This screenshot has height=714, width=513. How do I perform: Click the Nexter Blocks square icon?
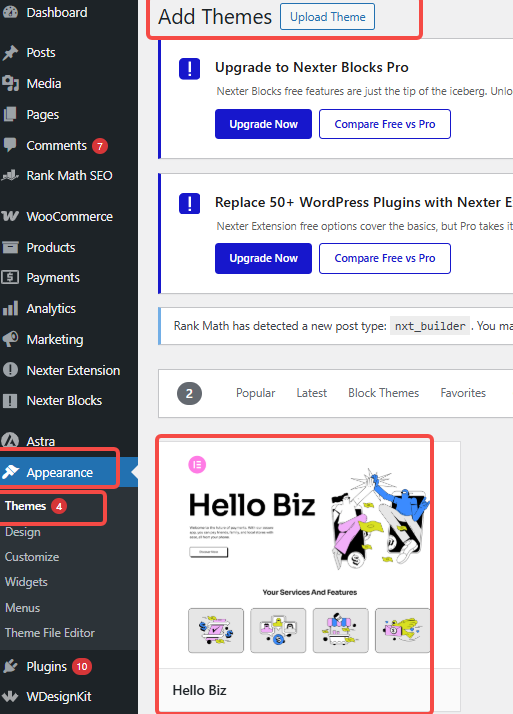[10, 401]
